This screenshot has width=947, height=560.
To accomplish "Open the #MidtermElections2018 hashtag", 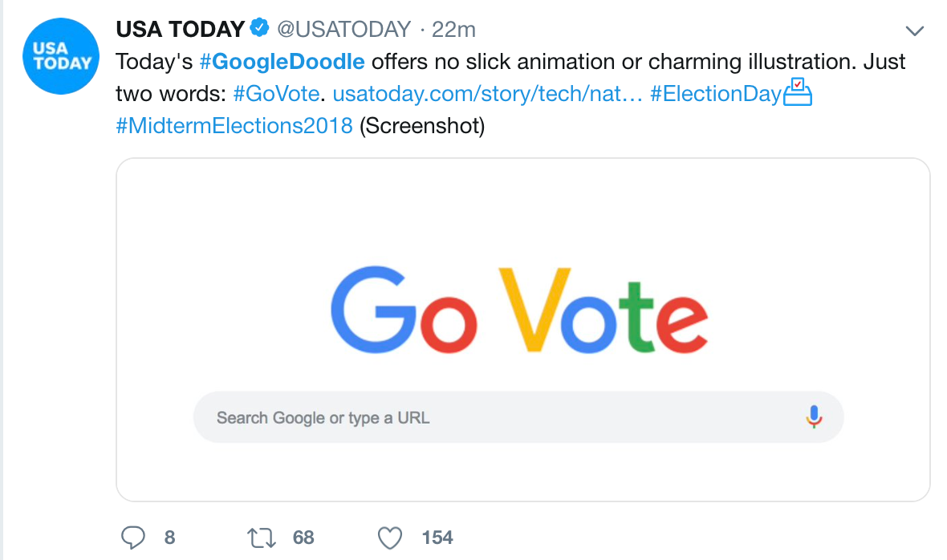I will coord(234,126).
